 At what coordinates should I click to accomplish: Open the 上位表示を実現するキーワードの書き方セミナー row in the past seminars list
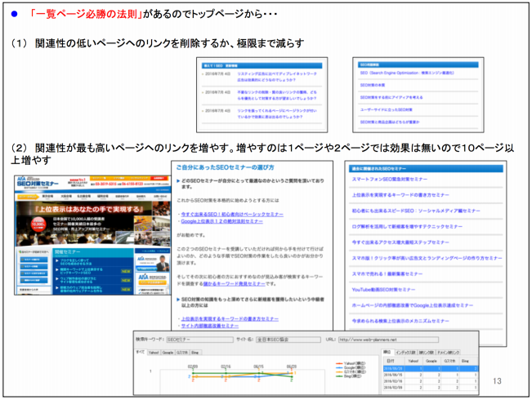[400, 195]
